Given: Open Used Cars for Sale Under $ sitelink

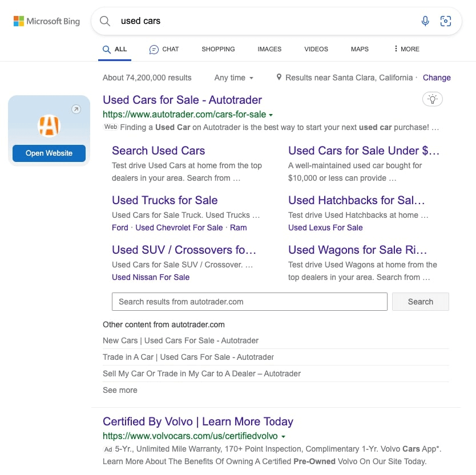Looking at the screenshot, I should [364, 151].
